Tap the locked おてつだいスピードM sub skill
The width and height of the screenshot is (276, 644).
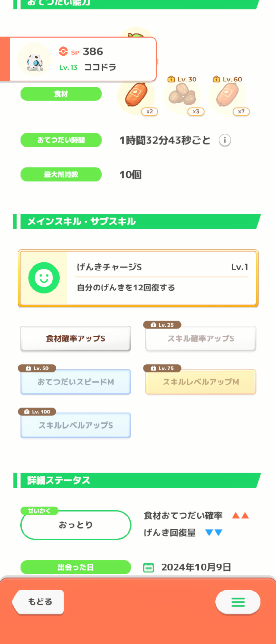point(76,382)
